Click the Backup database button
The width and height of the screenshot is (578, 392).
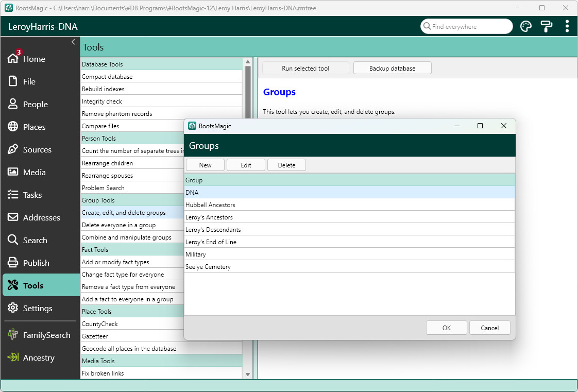pos(392,68)
